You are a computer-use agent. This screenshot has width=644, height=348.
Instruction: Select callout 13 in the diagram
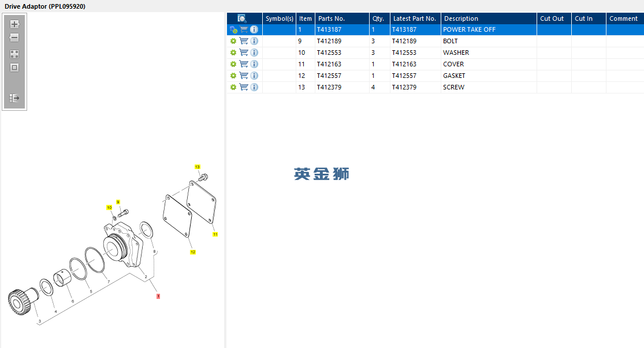point(197,167)
